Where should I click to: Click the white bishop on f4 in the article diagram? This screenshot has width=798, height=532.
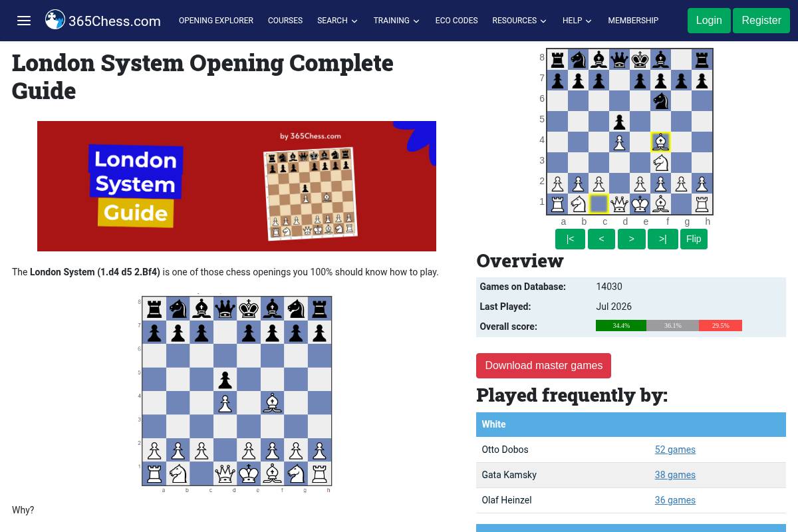click(x=272, y=402)
